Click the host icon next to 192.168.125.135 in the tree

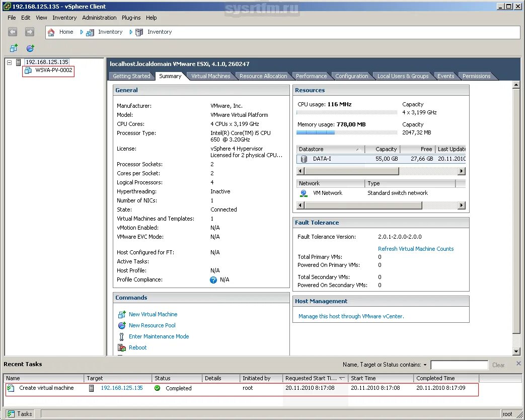pyautogui.click(x=19, y=62)
